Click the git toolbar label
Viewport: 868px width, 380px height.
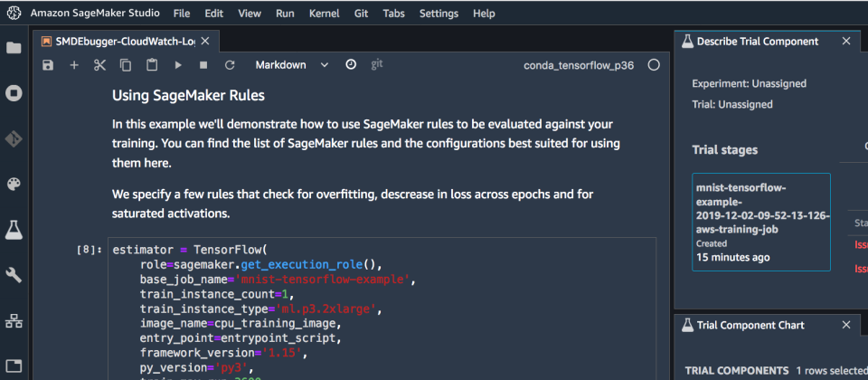point(377,64)
